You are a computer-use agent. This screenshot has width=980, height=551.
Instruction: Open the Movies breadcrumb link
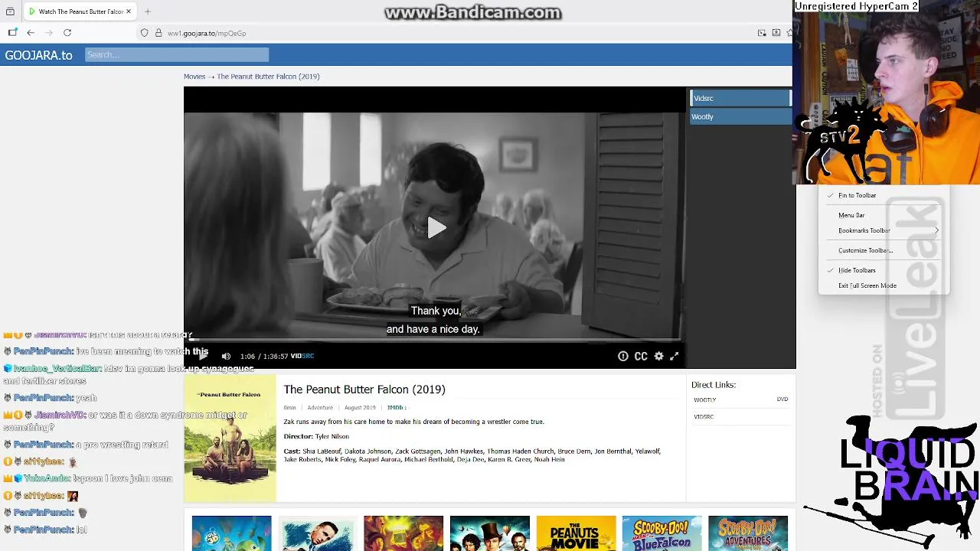194,77
